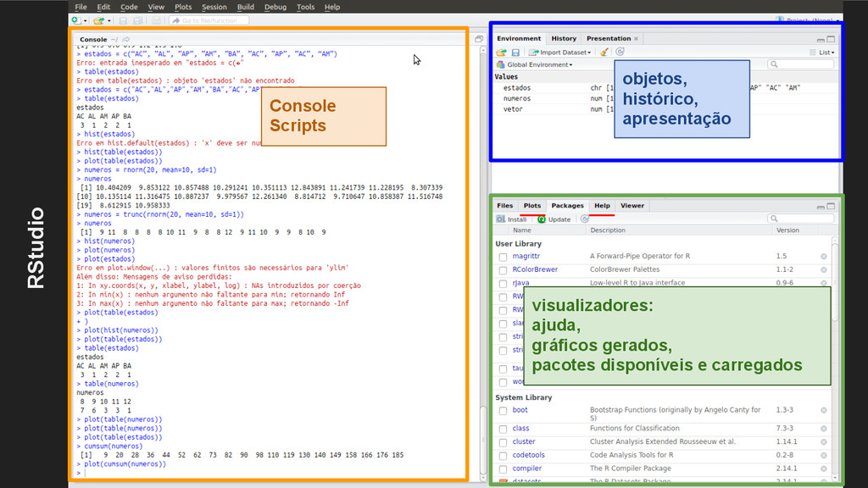
Task: Open the Tools menu
Action: [x=305, y=7]
